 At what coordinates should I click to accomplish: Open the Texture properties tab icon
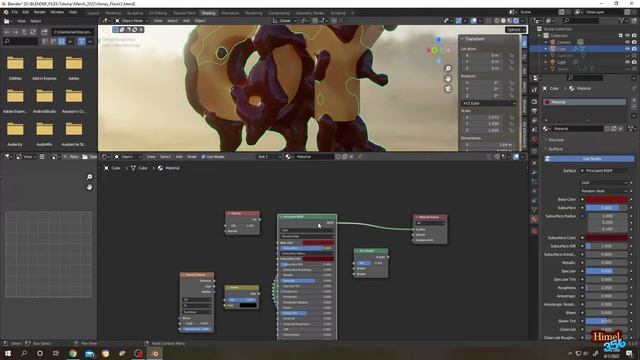(x=534, y=231)
